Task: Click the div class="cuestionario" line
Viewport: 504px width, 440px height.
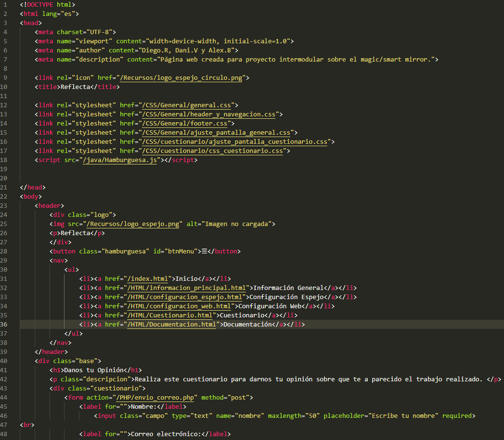Action: tap(97, 389)
